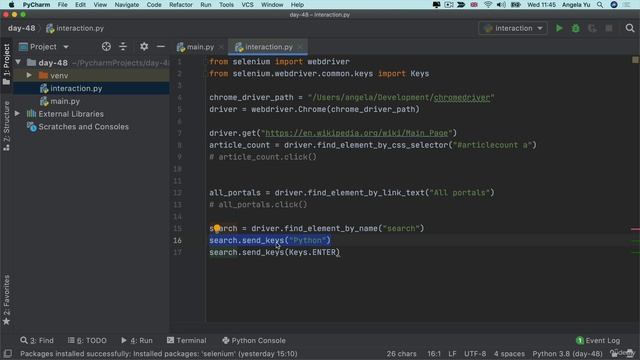Click interaction.py breadcrumb in navigation bar
Screen dimensions: 640x360
(x=76, y=28)
